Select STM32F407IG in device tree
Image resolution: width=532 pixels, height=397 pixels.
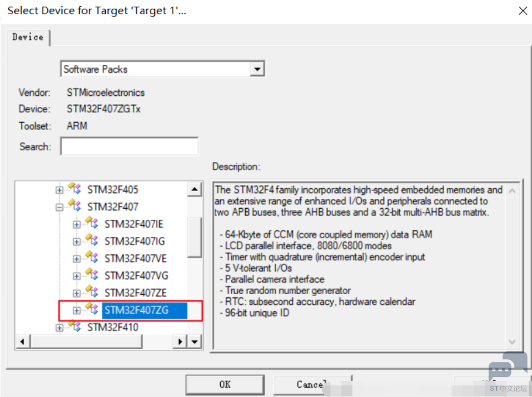click(135, 241)
